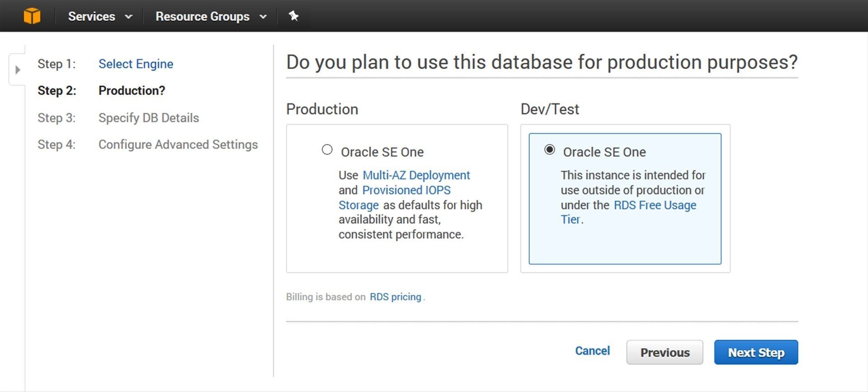
Task: Click the Previous button
Action: point(665,352)
